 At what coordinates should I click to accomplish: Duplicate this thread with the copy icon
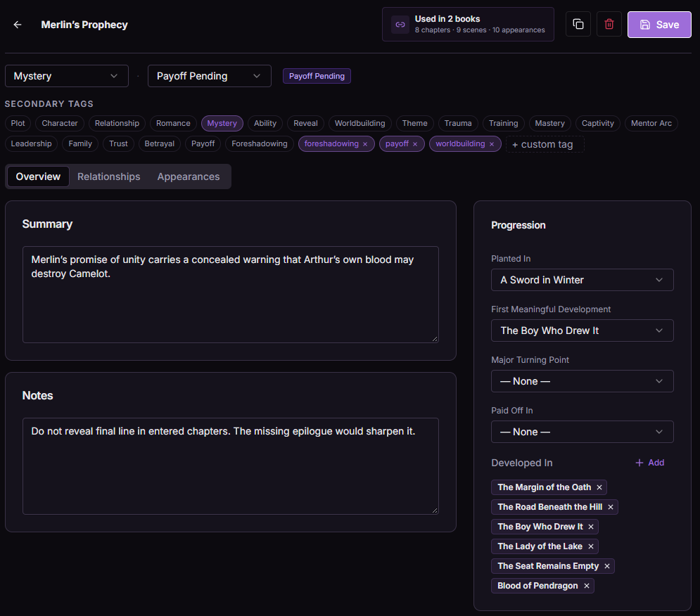click(578, 24)
